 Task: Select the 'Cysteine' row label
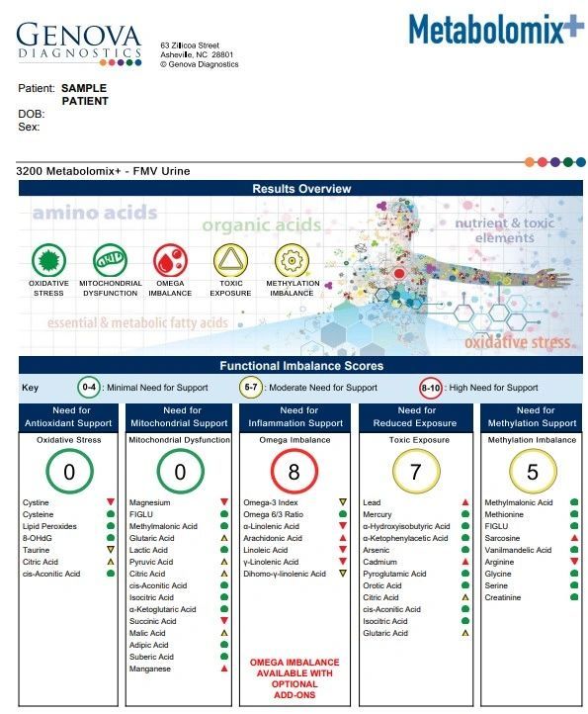(39, 514)
